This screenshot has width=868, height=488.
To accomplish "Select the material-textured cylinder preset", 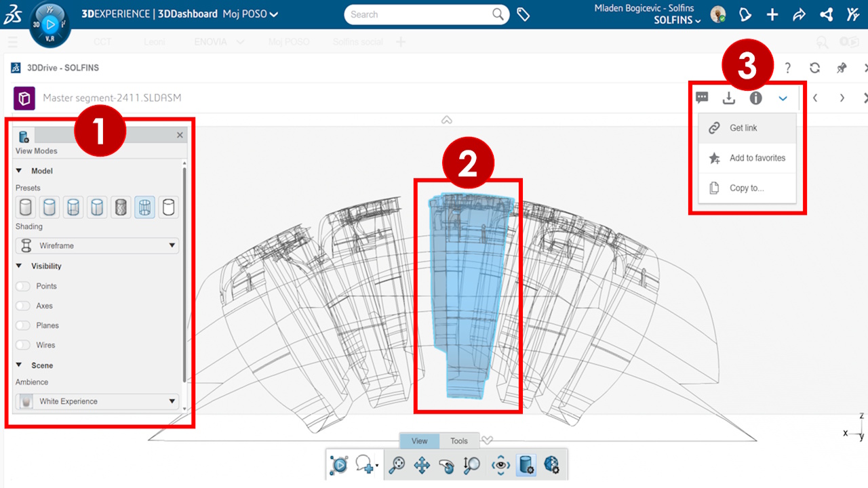I will pos(121,207).
